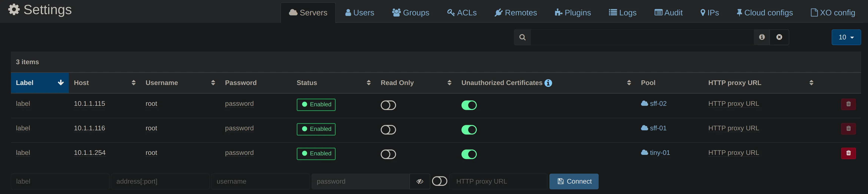The height and width of the screenshot is (194, 868).
Task: Sort by Label using the down arrow
Action: pos(61,83)
